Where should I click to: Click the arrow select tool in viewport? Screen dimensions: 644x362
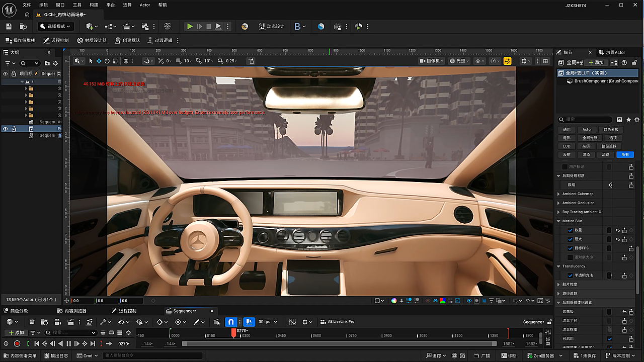[91, 61]
